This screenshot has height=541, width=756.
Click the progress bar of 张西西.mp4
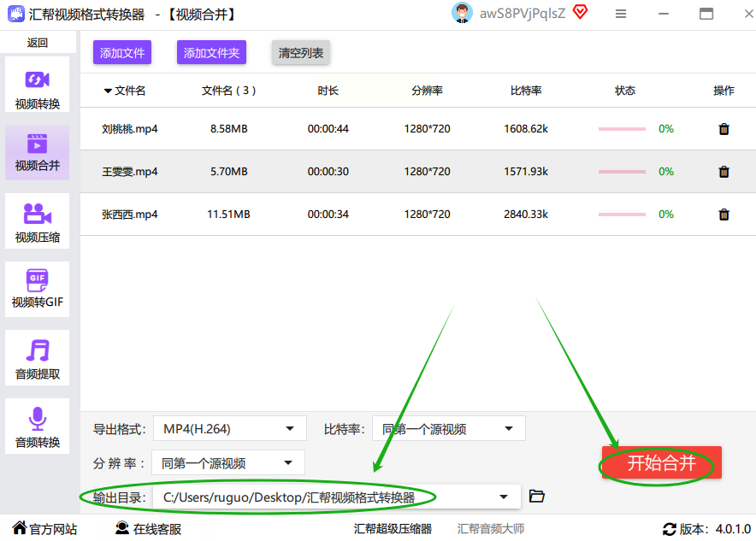[622, 215]
